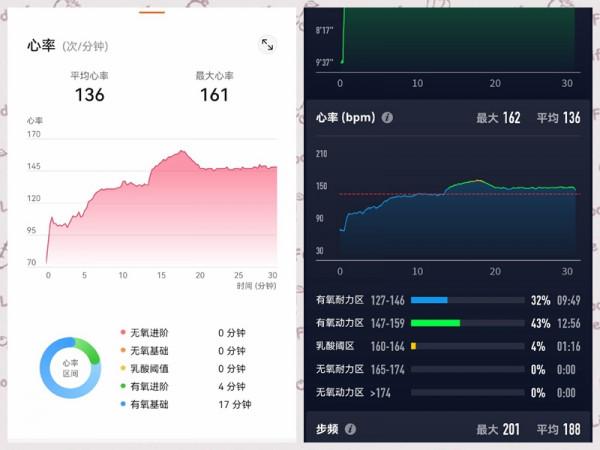Click the 平均 188 cadence stat
The height and width of the screenshot is (450, 600).
click(x=559, y=429)
